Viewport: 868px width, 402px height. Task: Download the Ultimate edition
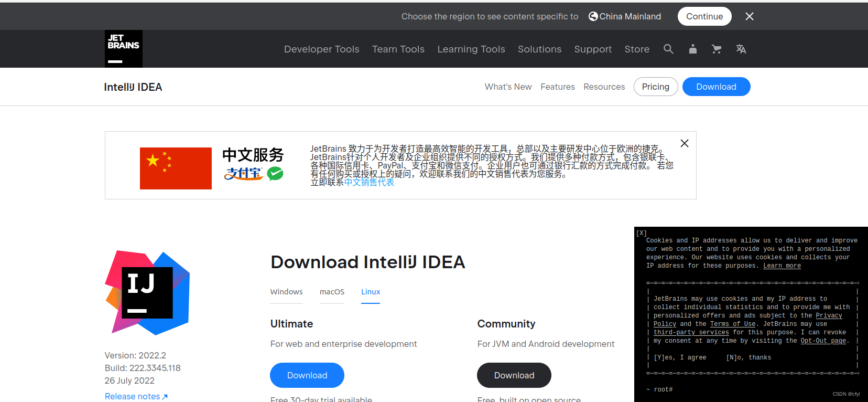click(307, 375)
